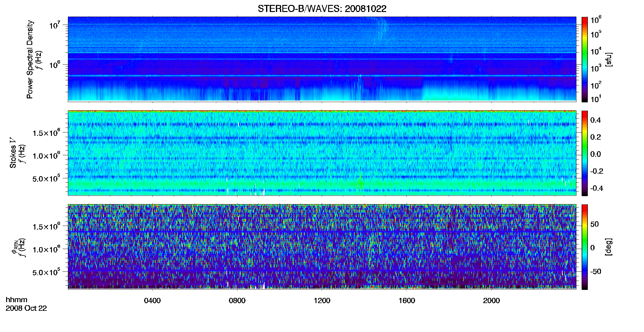Click the "[sfu]" unit label
The image size is (644, 332).
(608, 59)
